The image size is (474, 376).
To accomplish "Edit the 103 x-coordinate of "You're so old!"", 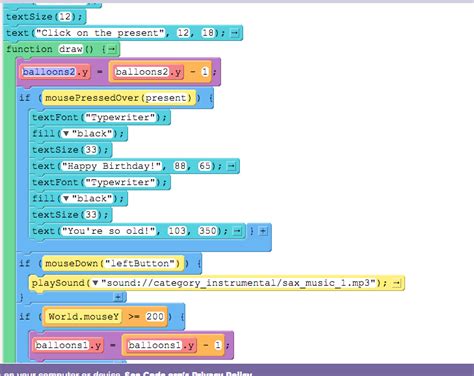I will (177, 231).
